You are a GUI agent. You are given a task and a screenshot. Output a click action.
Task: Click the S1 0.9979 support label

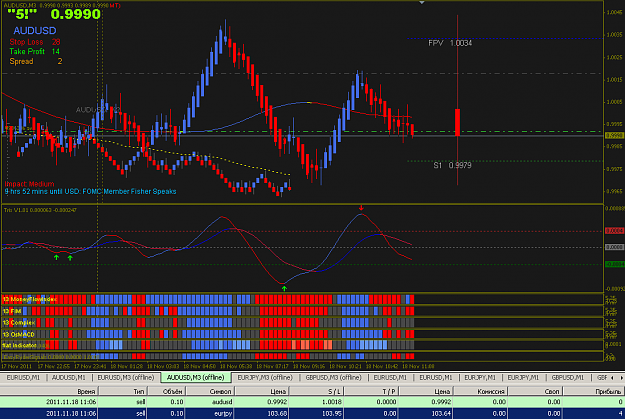click(452, 165)
